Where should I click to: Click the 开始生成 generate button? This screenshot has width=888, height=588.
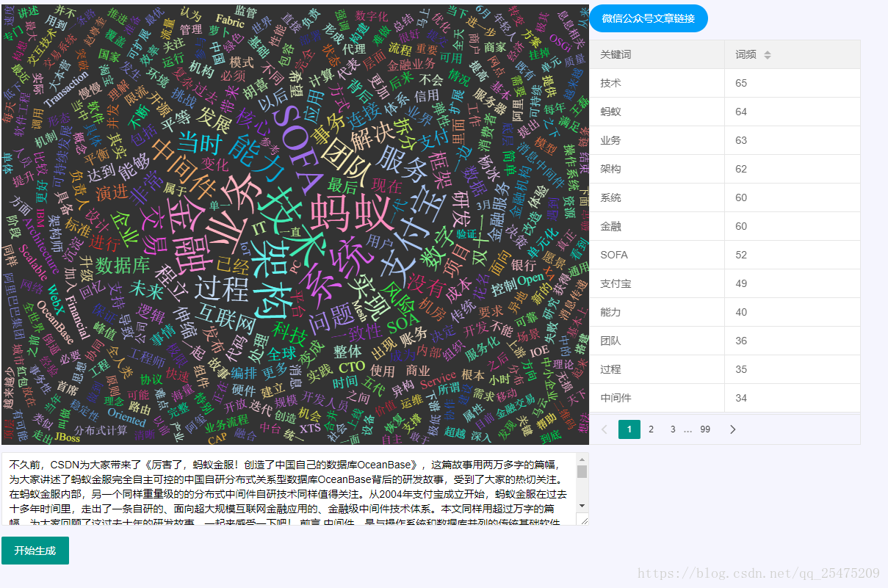(35, 549)
